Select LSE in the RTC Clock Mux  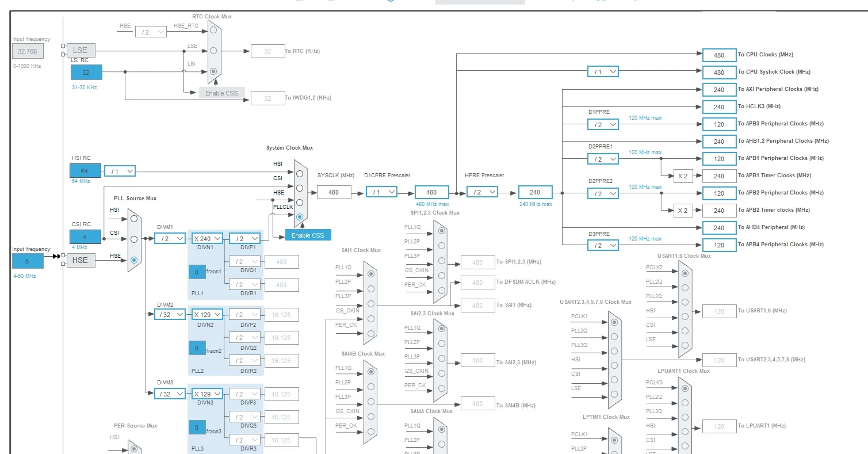(213, 51)
